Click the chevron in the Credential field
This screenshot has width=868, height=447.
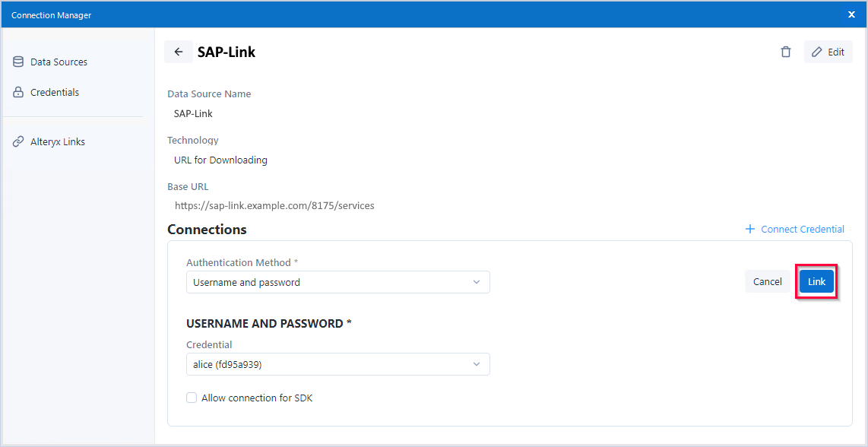477,365
